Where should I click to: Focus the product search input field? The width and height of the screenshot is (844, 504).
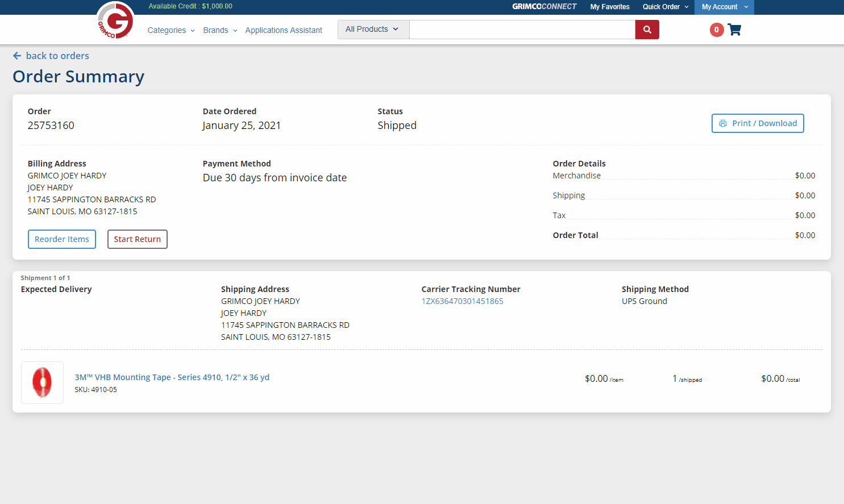pyautogui.click(x=522, y=30)
